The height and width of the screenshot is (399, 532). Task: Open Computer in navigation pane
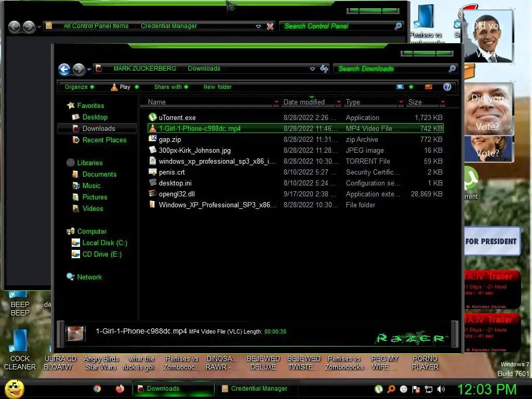(91, 231)
